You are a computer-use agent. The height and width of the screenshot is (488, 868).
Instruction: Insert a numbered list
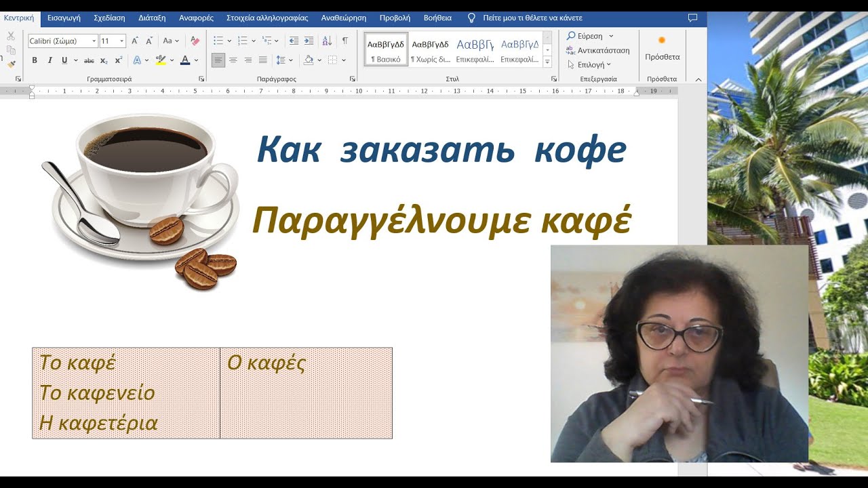[243, 41]
